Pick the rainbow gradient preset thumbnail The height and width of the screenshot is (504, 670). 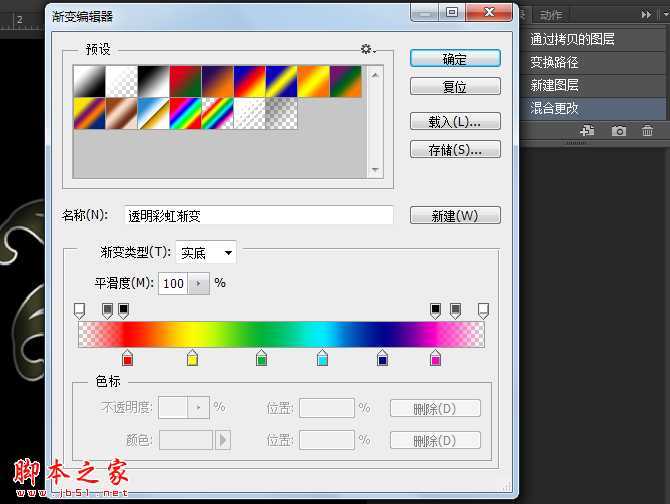(186, 113)
